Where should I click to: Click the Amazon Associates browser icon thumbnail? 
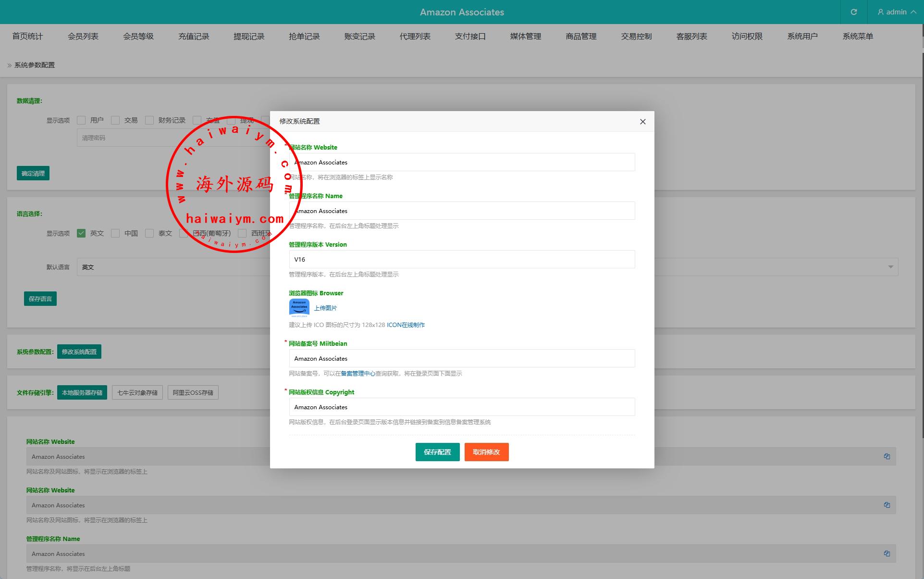point(299,308)
